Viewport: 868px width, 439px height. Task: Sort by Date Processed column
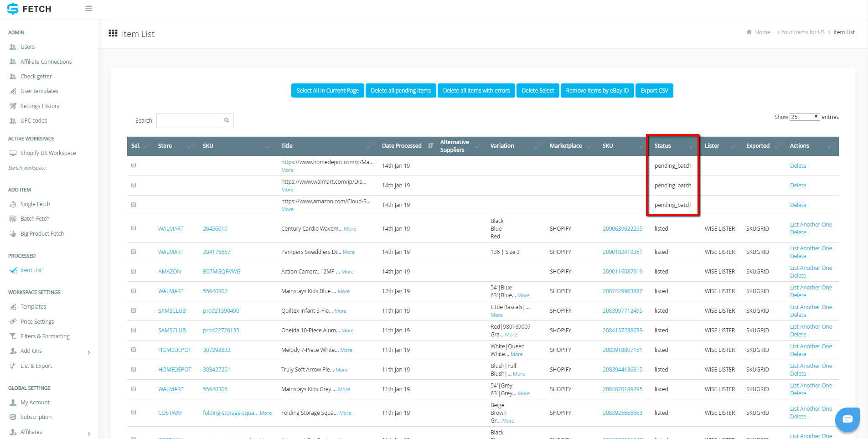click(x=408, y=146)
